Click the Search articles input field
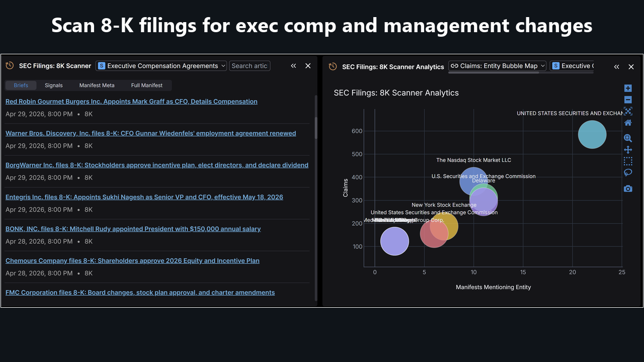 250,66
